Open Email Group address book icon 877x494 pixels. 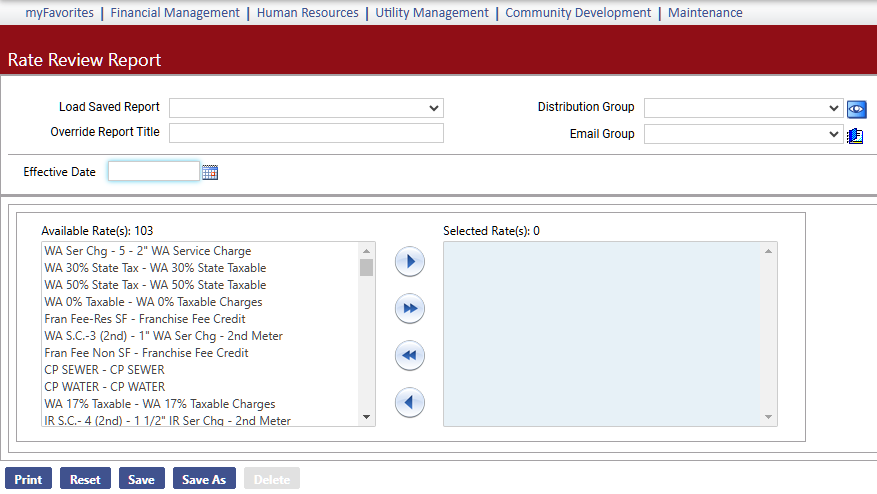pos(855,136)
